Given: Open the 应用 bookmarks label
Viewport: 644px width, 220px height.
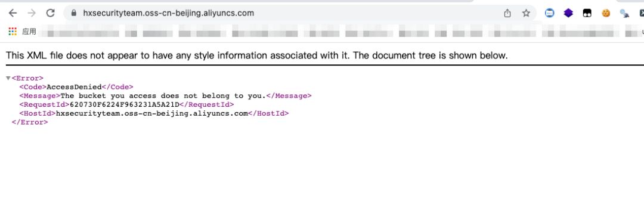Looking at the screenshot, I should (x=29, y=32).
